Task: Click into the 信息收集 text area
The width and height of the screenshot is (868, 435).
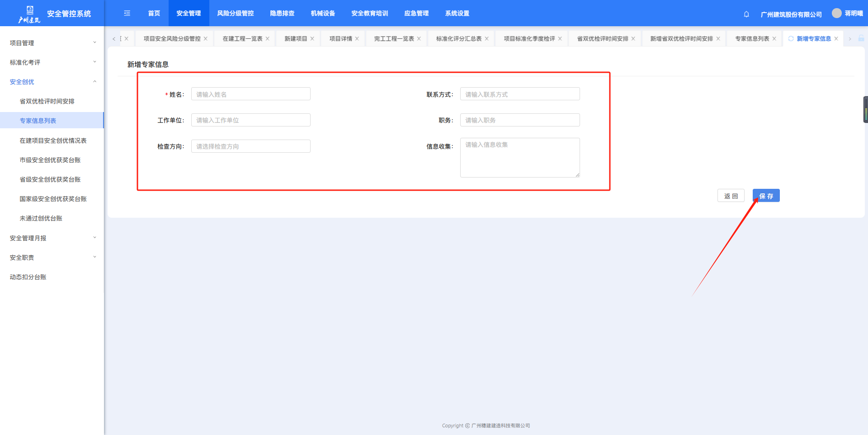Action: (519, 158)
